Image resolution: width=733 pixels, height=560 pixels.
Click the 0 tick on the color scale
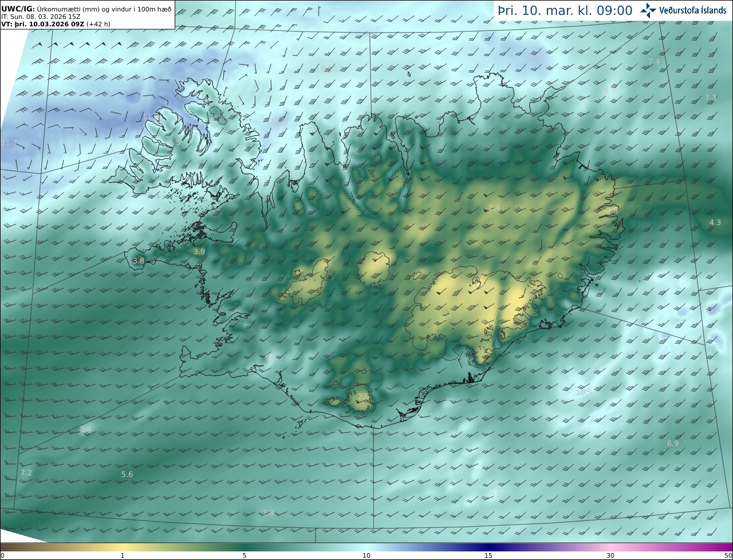pos(2,556)
